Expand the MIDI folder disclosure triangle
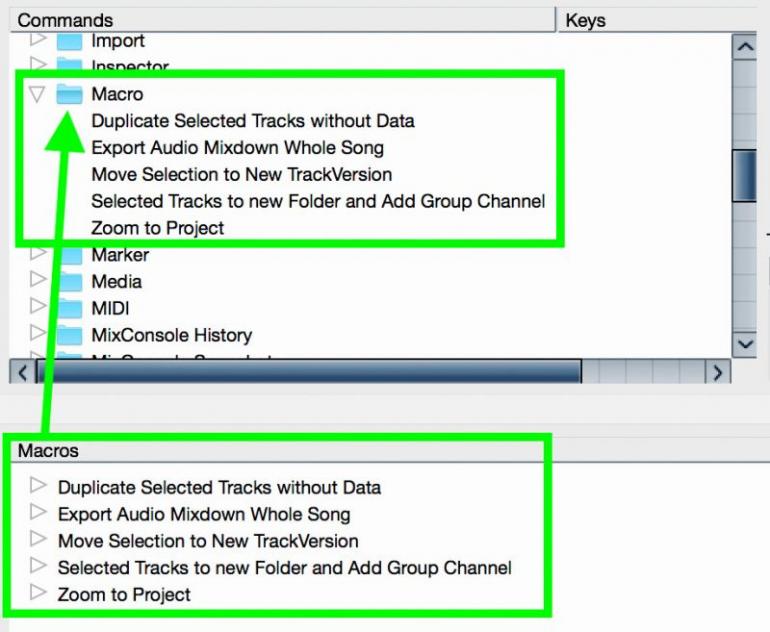 point(38,306)
